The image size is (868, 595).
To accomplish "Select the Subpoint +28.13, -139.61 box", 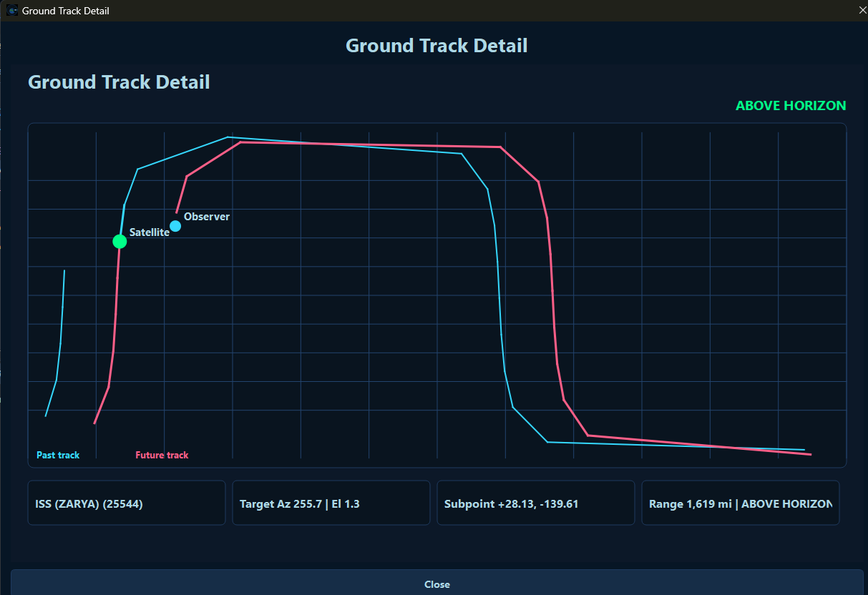I will click(535, 503).
